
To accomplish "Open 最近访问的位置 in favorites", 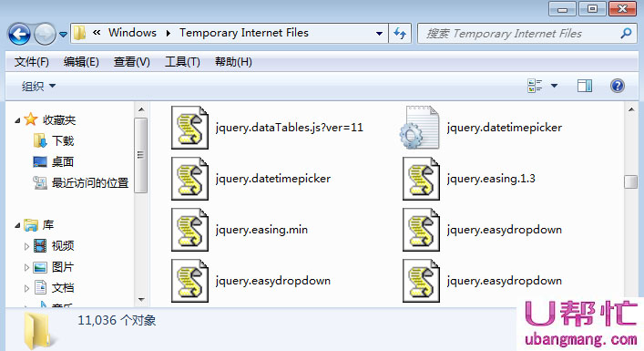I will (80, 182).
